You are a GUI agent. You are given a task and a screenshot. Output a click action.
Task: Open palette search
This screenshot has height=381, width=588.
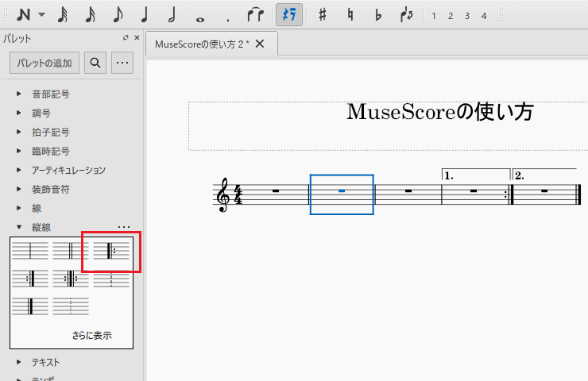(x=95, y=63)
